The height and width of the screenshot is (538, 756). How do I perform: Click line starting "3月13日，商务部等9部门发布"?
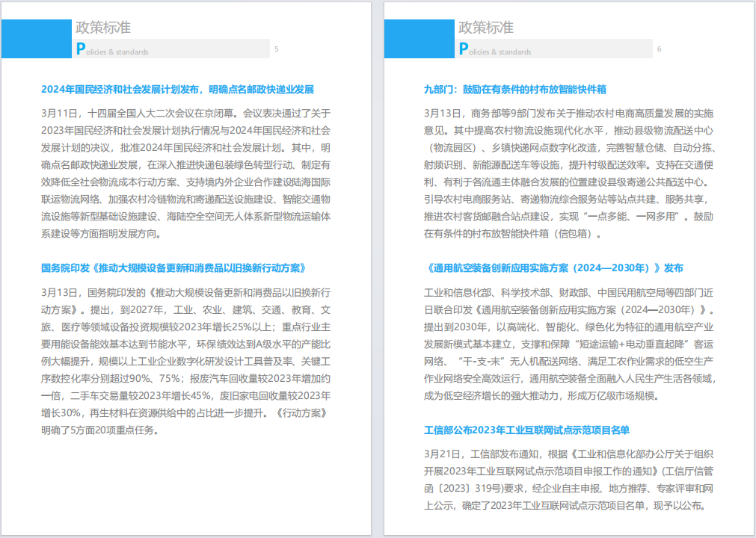(x=568, y=114)
